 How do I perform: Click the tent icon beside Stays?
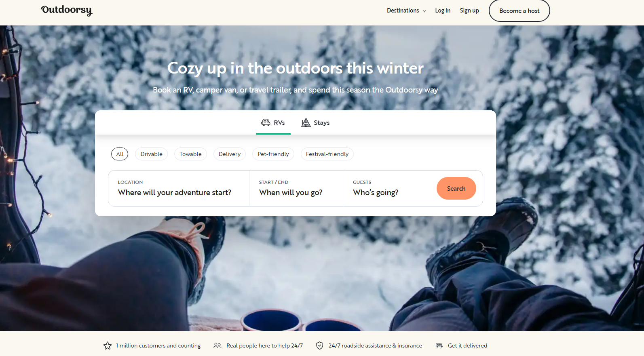pyautogui.click(x=306, y=122)
